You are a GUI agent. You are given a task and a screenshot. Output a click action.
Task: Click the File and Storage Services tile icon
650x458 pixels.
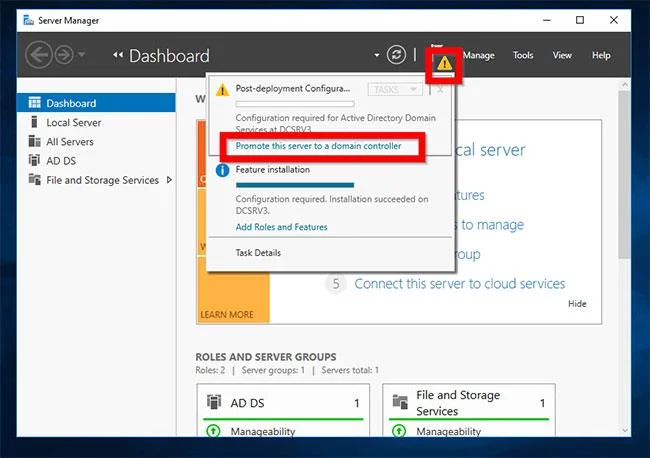pyautogui.click(x=400, y=402)
